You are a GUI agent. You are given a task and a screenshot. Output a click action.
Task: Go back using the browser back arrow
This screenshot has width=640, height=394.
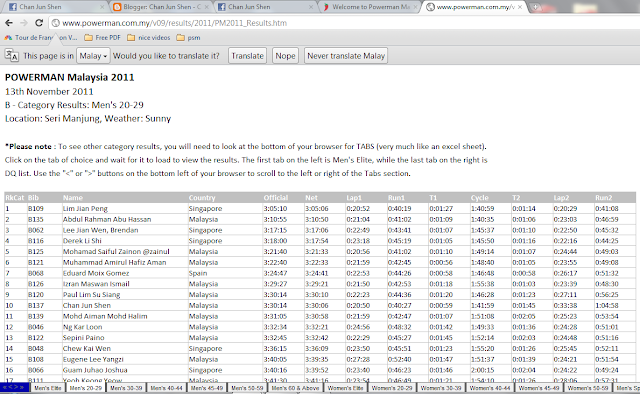click(9, 23)
